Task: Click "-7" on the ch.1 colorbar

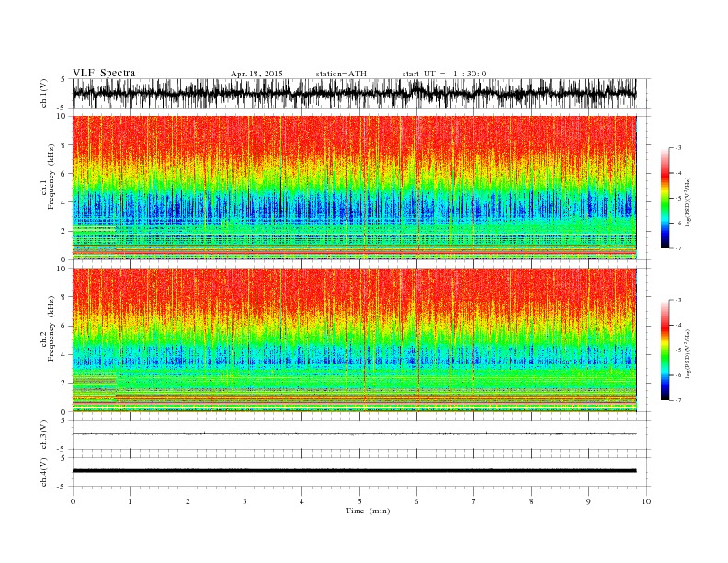Action: tap(678, 248)
